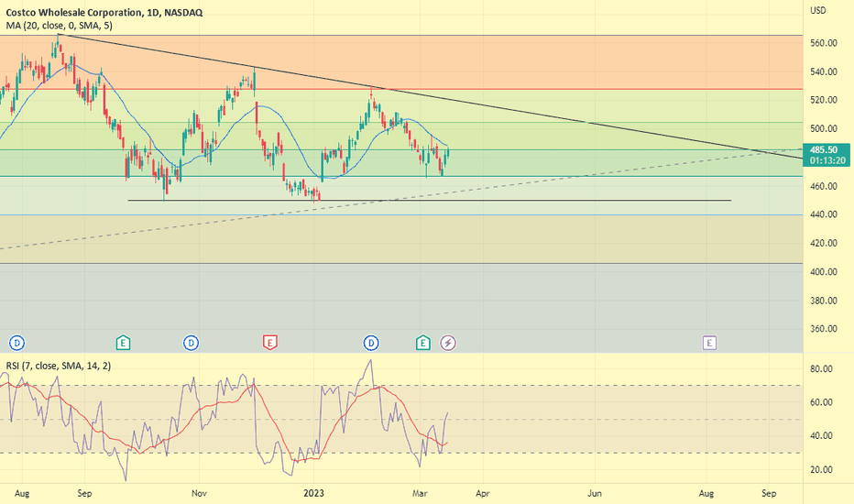Click the Jun label on the time axis
The image size is (854, 504).
[594, 493]
